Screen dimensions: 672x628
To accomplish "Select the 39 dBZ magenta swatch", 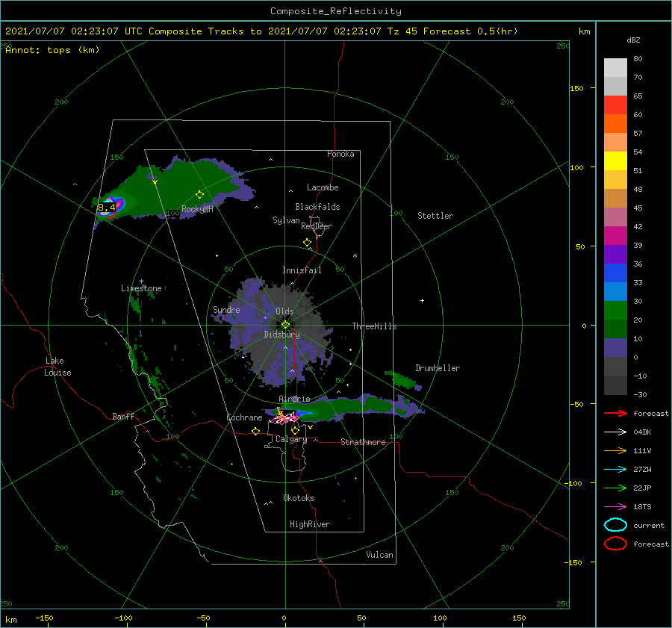I will pos(615,235).
